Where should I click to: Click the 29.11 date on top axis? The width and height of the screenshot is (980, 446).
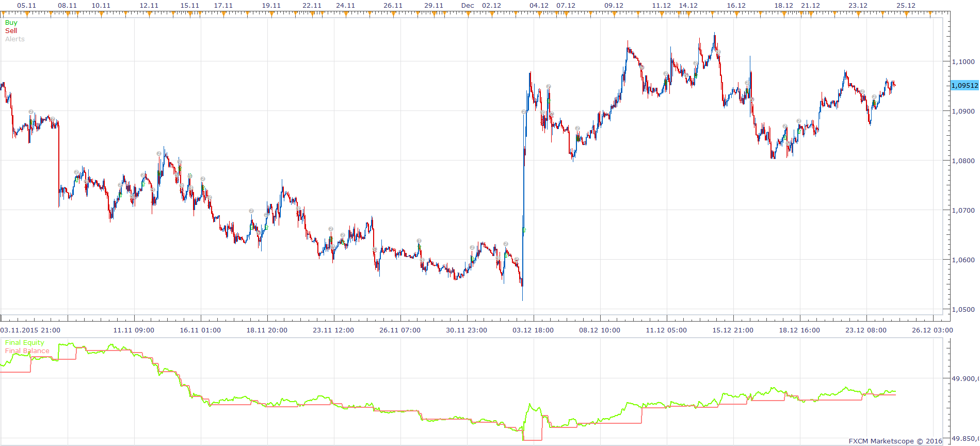(434, 6)
